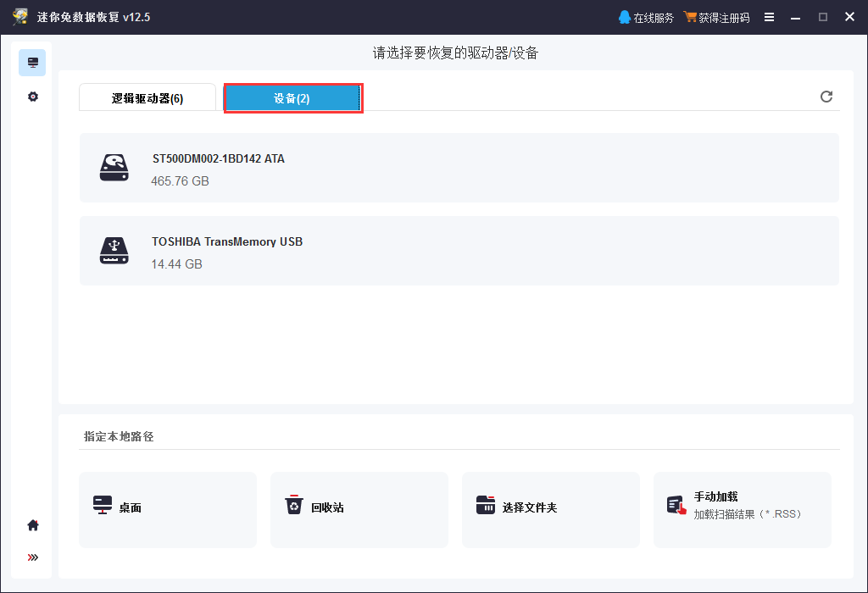Viewport: 868px width, 593px height.
Task: Open 在线服务 online support
Action: click(646, 18)
